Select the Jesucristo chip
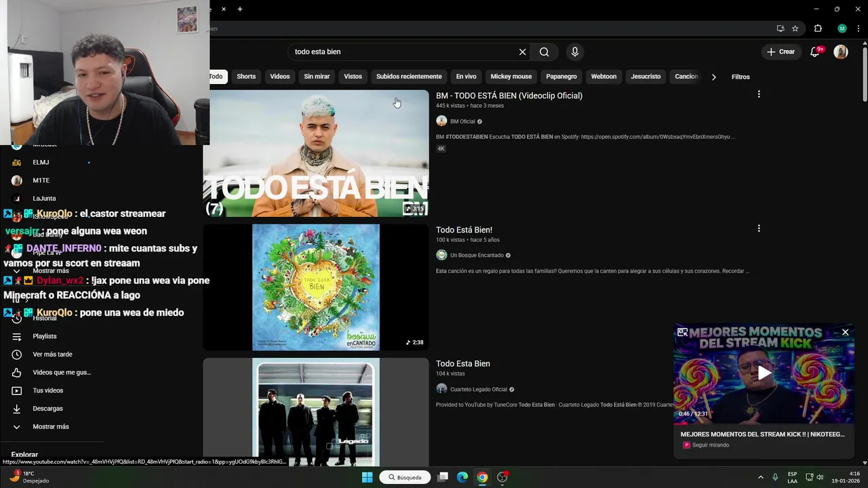Image resolution: width=868 pixels, height=488 pixels. pos(646,77)
